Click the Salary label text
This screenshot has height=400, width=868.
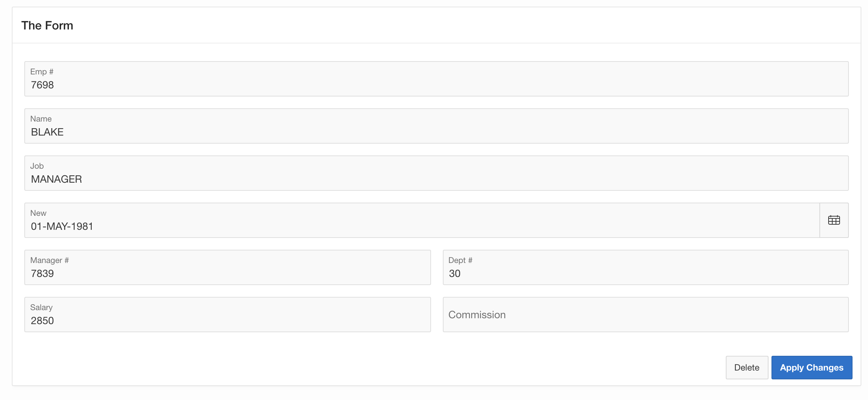pyautogui.click(x=41, y=307)
